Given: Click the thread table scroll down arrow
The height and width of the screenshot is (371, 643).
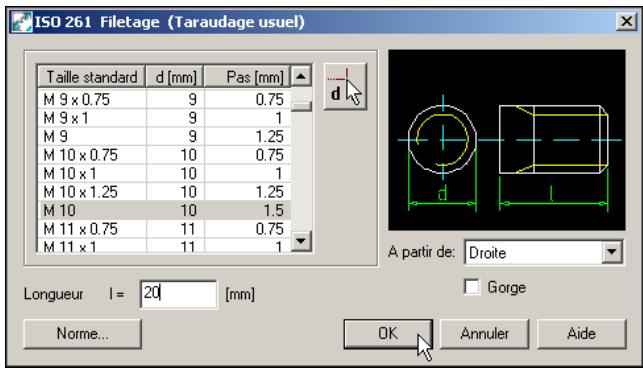Looking at the screenshot, I should 301,241.
